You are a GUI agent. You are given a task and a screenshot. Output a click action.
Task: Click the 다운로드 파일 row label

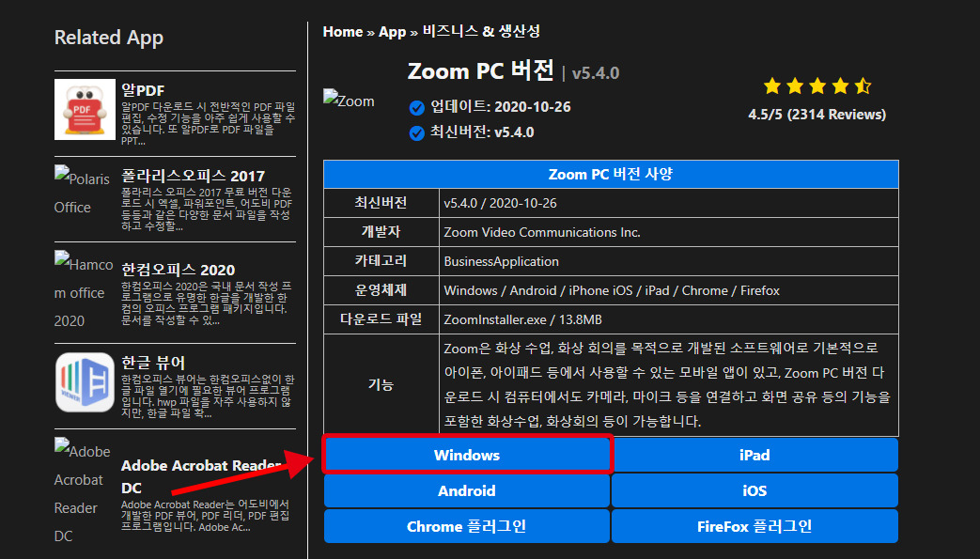[381, 319]
